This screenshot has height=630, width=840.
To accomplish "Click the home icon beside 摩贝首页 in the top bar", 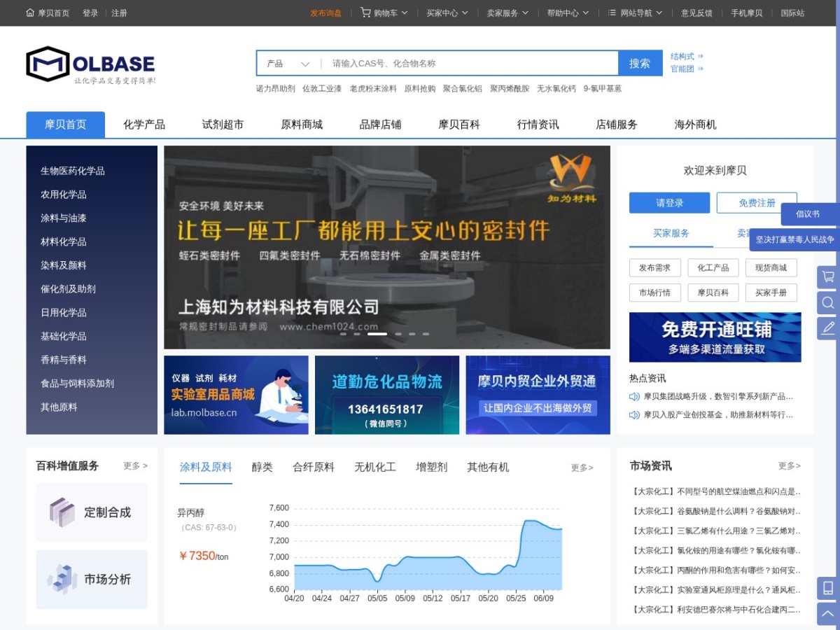I will point(30,13).
